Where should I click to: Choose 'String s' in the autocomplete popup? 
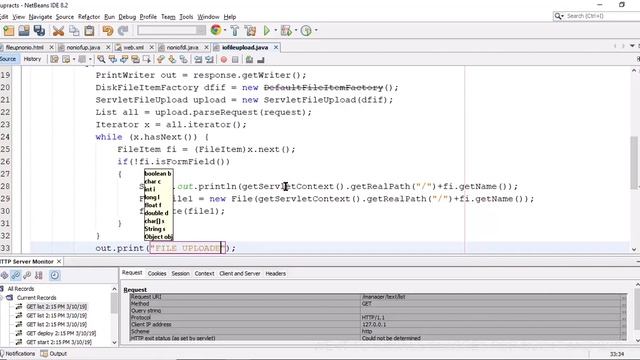155,229
